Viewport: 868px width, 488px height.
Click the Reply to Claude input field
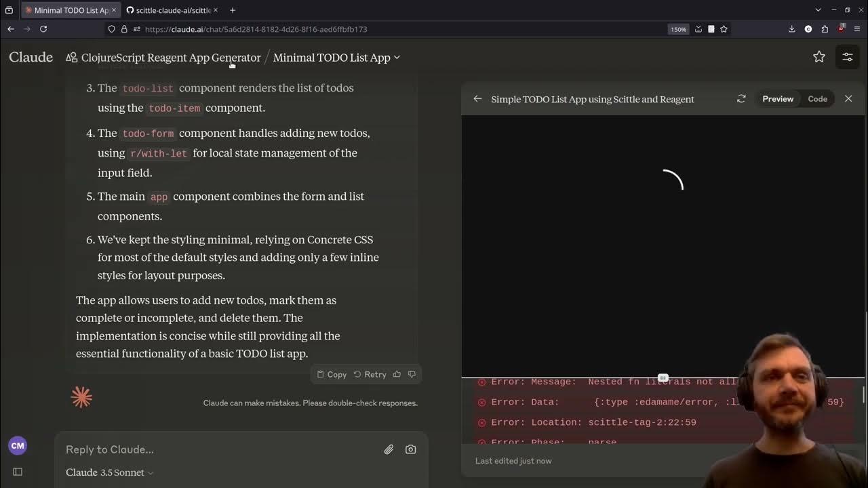point(220,449)
